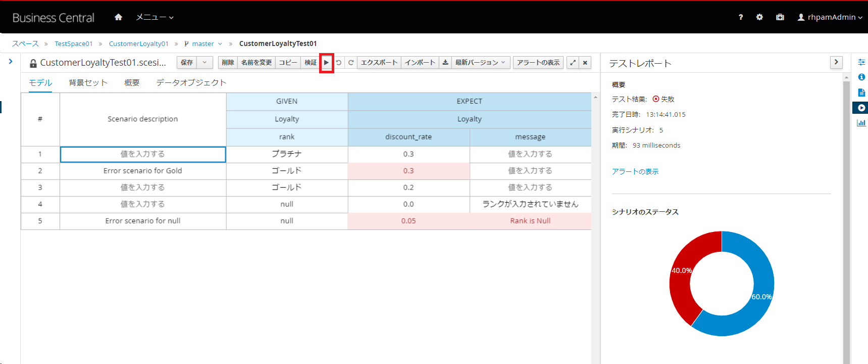The height and width of the screenshot is (364, 868).
Task: Click the インポート button
Action: [420, 63]
